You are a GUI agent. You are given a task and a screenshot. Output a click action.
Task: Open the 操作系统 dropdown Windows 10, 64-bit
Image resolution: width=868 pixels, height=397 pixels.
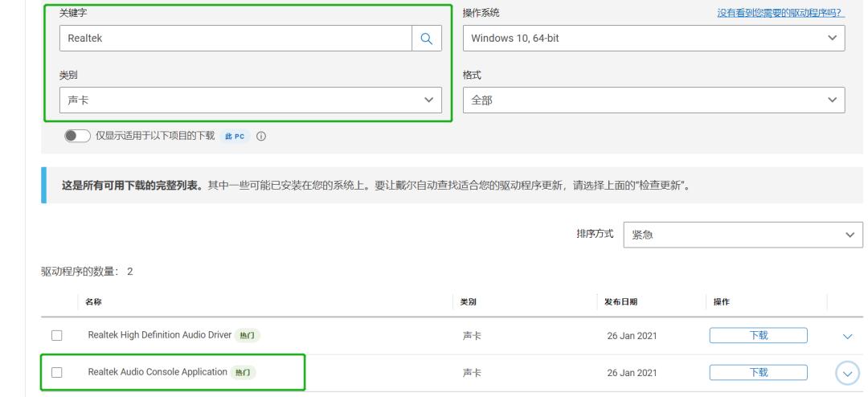tap(653, 39)
